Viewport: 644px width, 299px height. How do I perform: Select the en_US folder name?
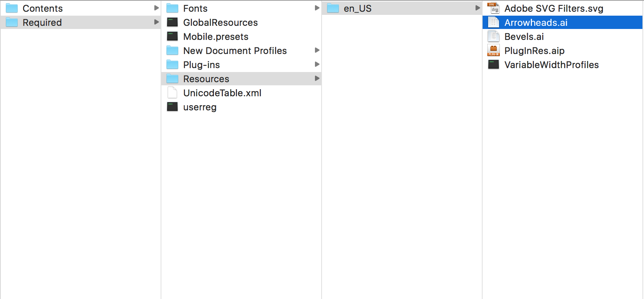(x=358, y=9)
